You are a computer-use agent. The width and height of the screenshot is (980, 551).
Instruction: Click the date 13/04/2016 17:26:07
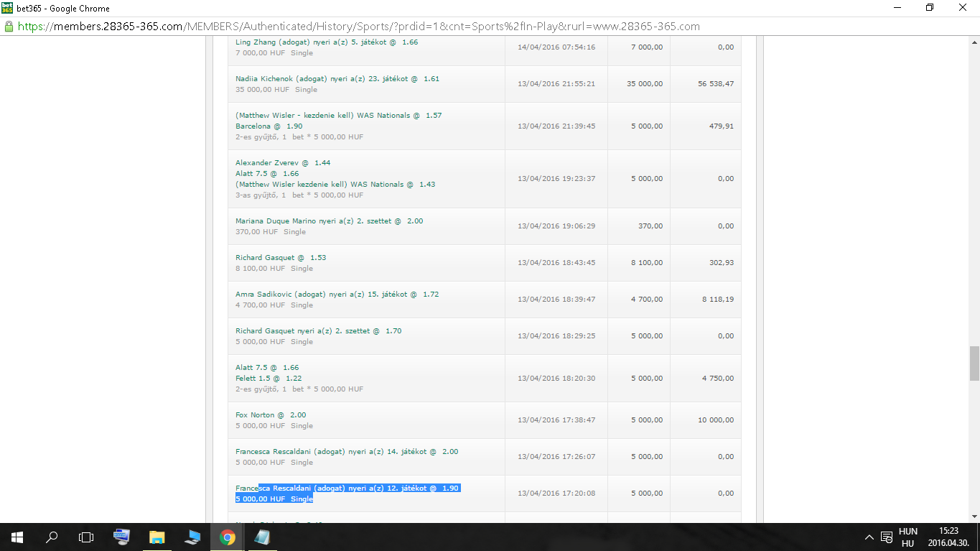click(556, 457)
